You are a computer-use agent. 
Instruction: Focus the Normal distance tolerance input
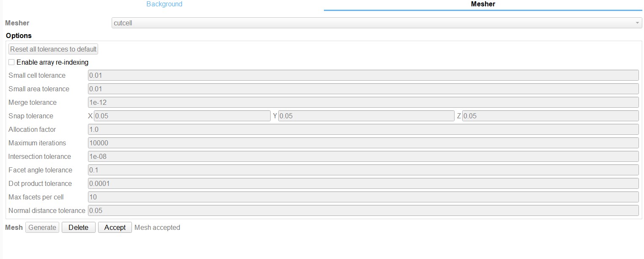363,210
